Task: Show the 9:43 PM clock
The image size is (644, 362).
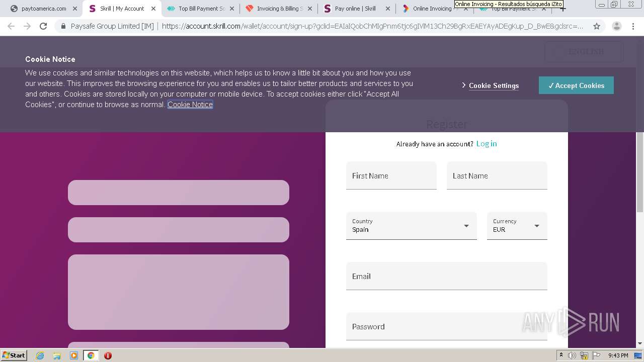Action: [x=618, y=355]
